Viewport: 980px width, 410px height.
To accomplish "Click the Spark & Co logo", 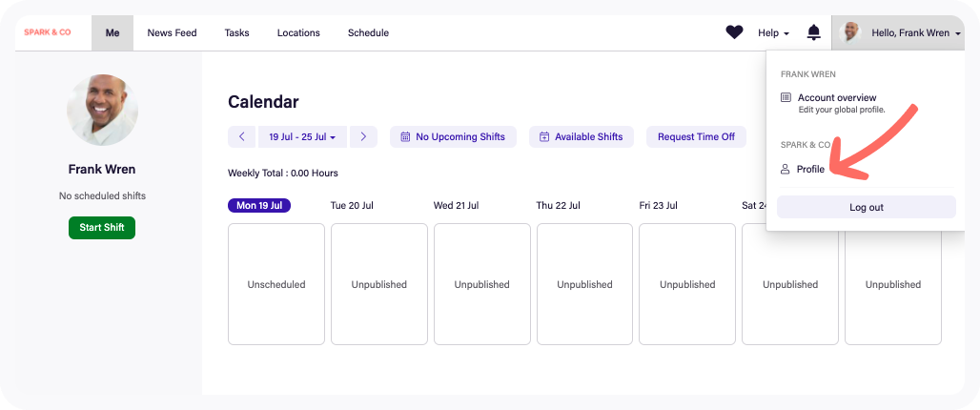I will point(48,32).
